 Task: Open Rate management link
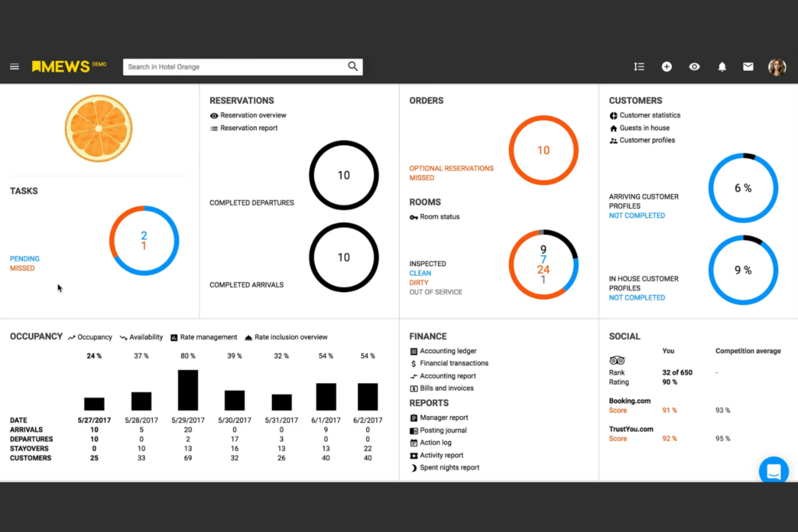tap(209, 337)
